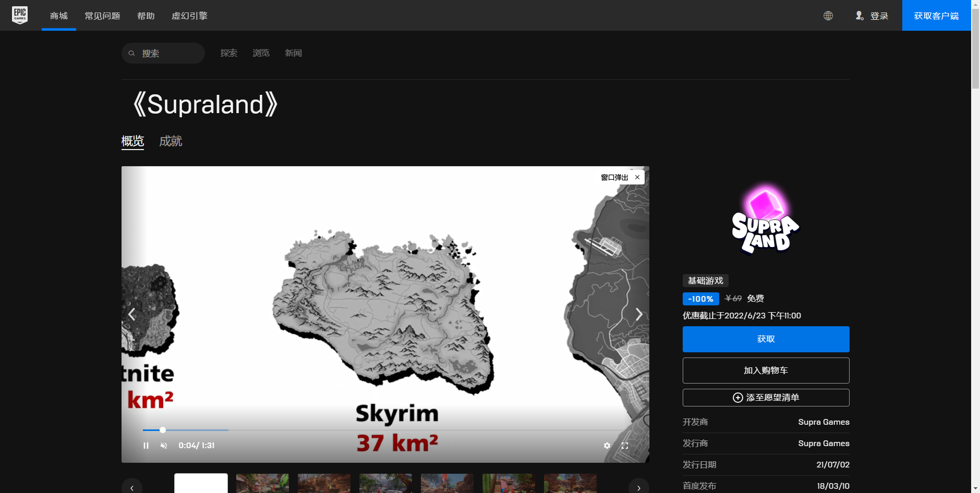Show previous media slide arrow
This screenshot has height=493, width=980.
pos(132,314)
